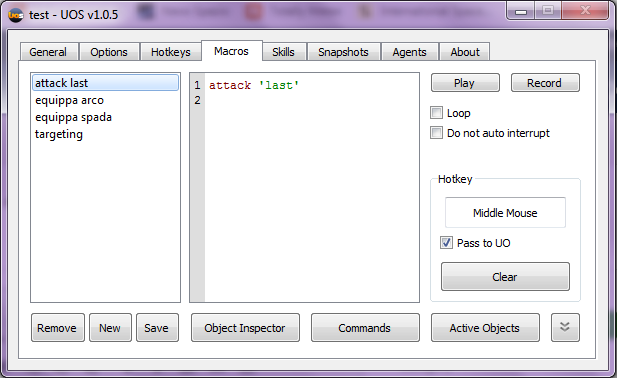
Task: Expand the double-chevron more options button
Action: [565, 327]
